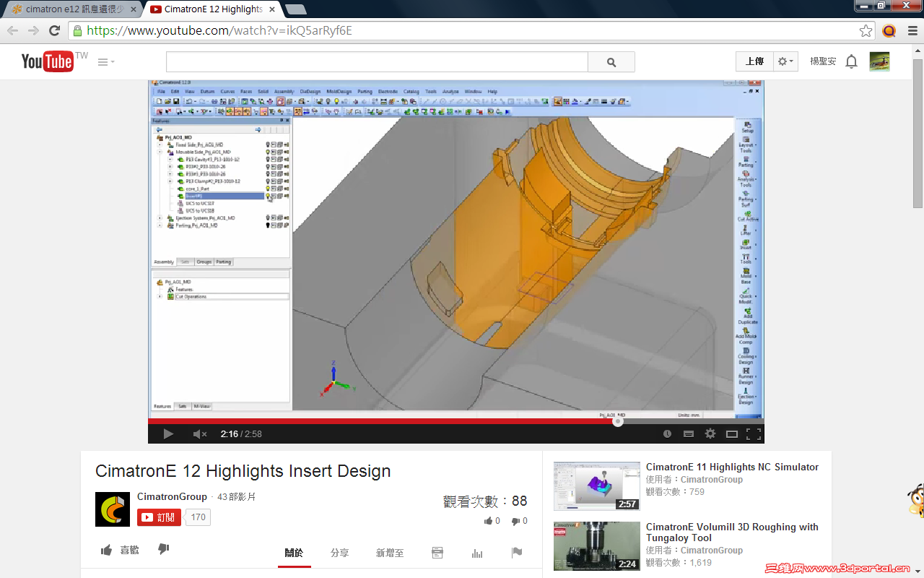Bookmark this page with the star icon
This screenshot has width=924, height=578.
pos(866,30)
